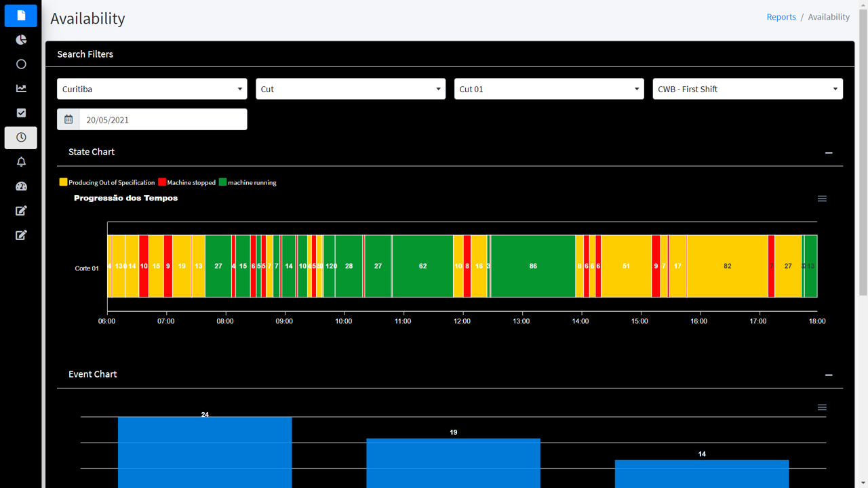This screenshot has height=488, width=868.
Task: Open the bell notifications sidebar icon
Action: 21,162
